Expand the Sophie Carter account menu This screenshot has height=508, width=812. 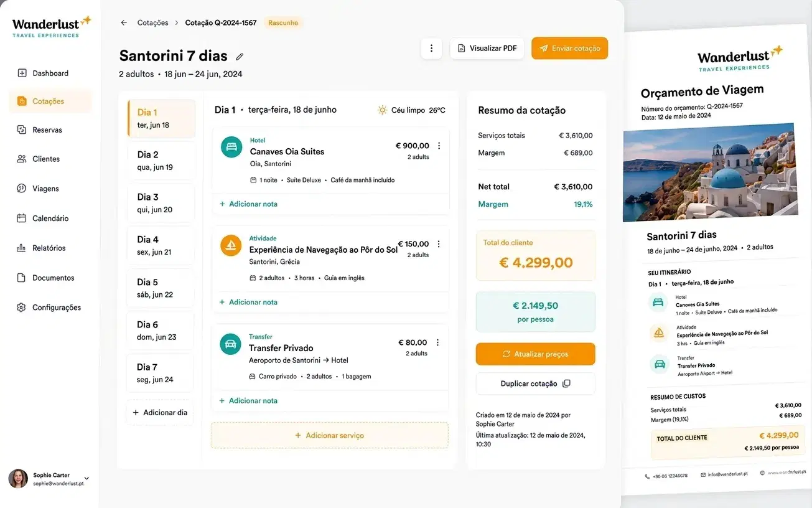[86, 479]
